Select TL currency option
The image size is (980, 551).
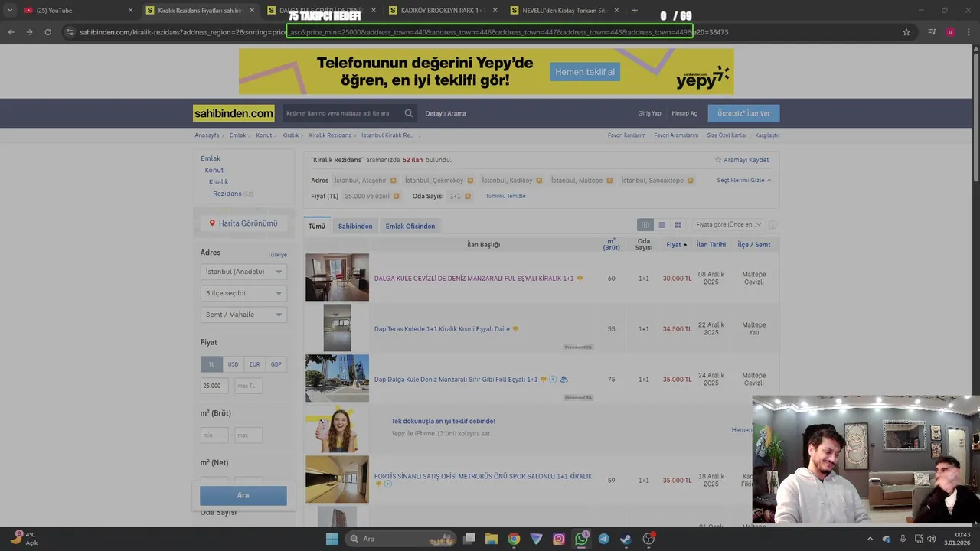pyautogui.click(x=211, y=364)
